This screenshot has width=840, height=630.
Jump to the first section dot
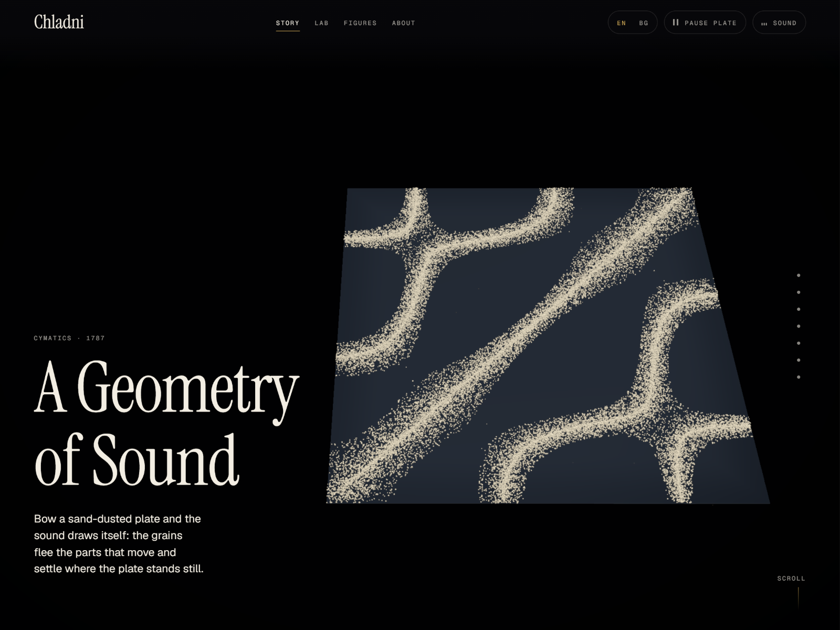[x=799, y=275]
